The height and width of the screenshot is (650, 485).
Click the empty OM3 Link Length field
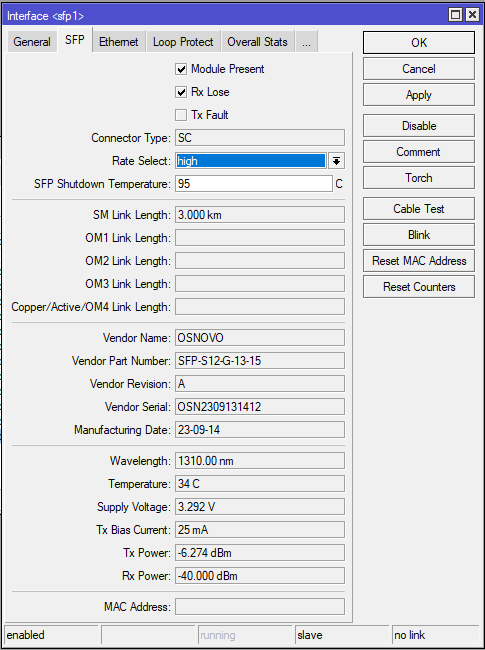[260, 284]
